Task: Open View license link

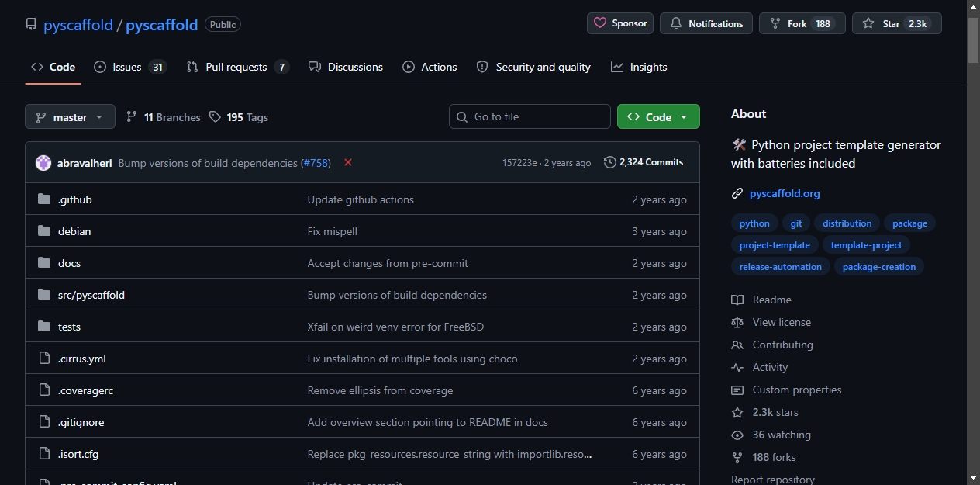Action: (771, 322)
